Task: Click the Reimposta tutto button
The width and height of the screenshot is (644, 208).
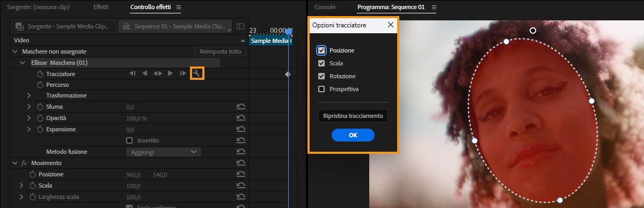Action: click(221, 51)
